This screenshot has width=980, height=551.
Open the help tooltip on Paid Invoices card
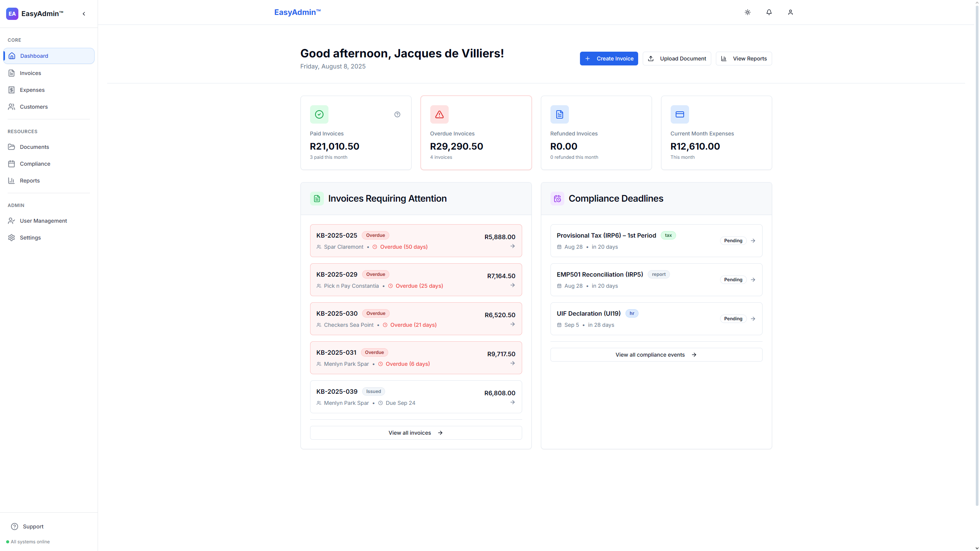tap(397, 114)
